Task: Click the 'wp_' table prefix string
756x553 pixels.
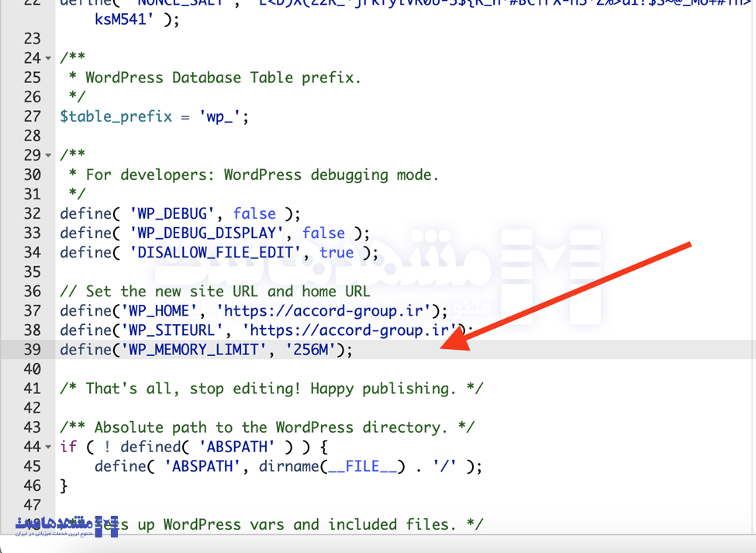Action: tap(223, 116)
